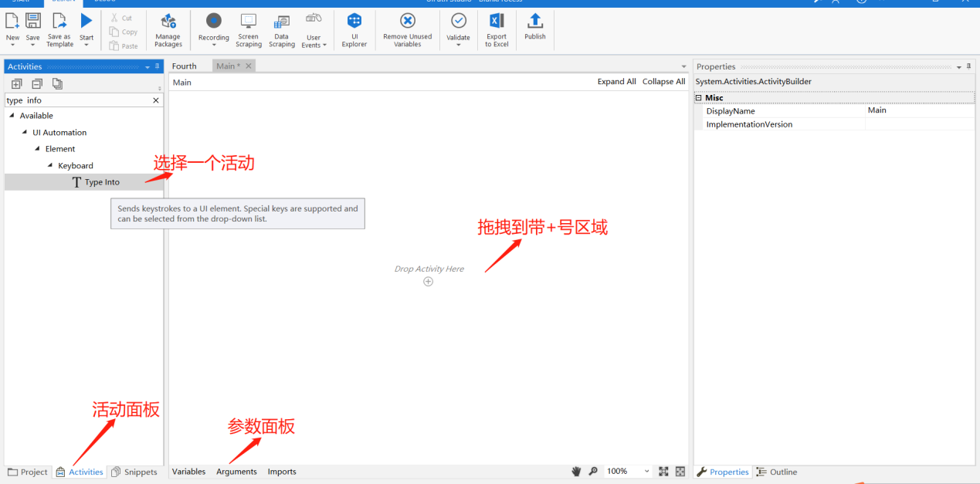The width and height of the screenshot is (980, 484).
Task: Pin the Properties panel
Action: [x=969, y=66]
